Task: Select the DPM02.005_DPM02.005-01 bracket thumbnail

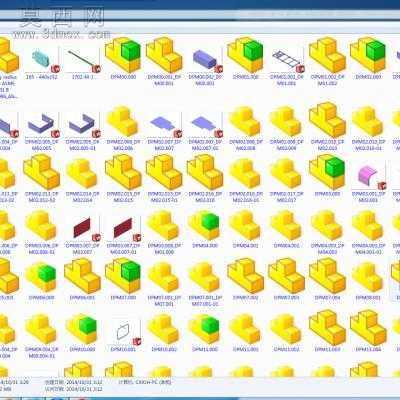Action: (x=82, y=125)
